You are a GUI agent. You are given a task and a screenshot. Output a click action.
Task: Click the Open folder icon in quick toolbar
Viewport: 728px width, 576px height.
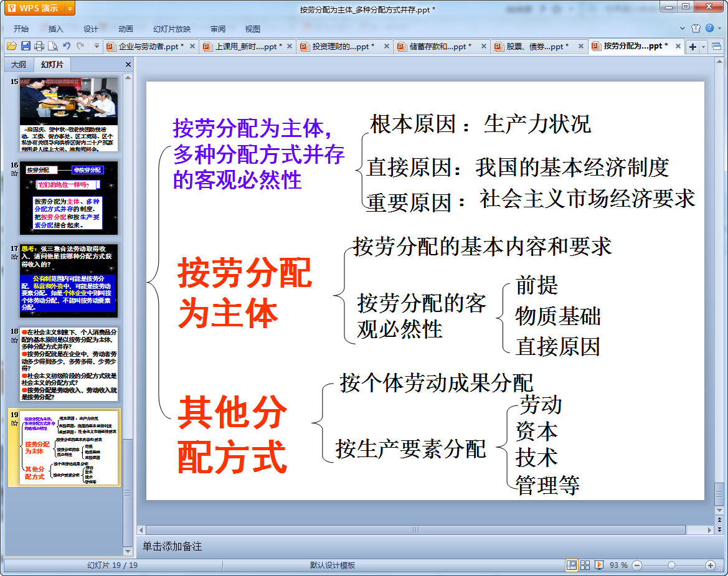tap(12, 46)
